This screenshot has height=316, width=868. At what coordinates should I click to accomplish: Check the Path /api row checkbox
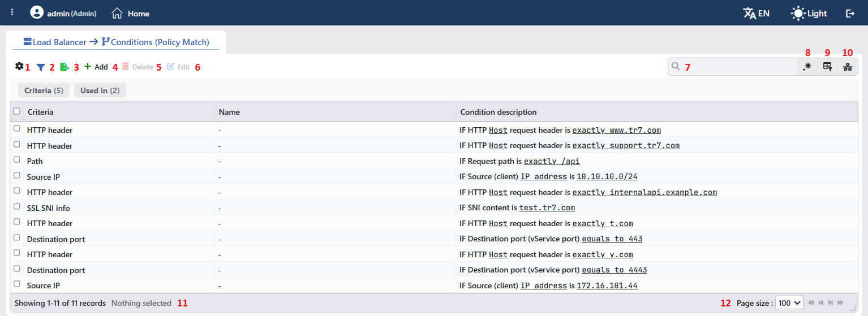(17, 160)
